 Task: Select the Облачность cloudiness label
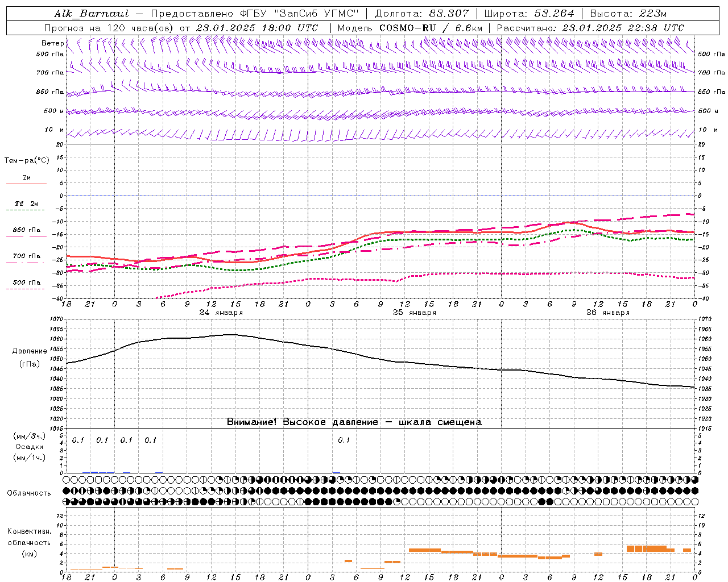tap(29, 493)
